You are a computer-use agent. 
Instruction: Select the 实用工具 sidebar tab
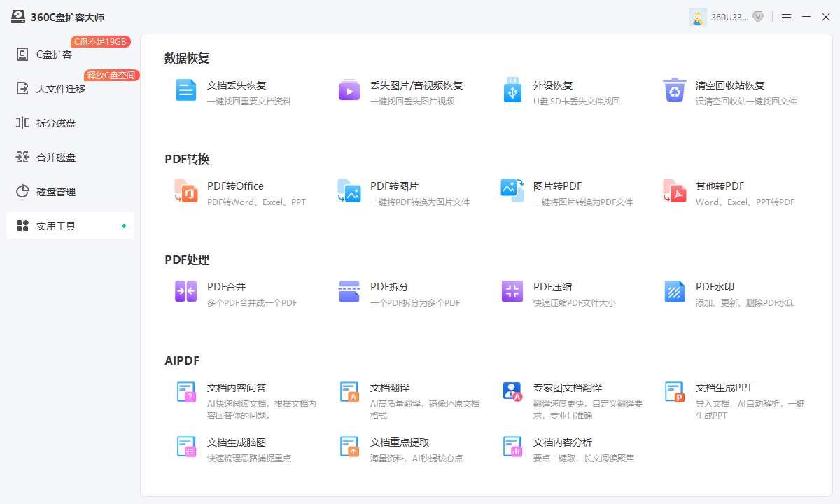point(70,225)
